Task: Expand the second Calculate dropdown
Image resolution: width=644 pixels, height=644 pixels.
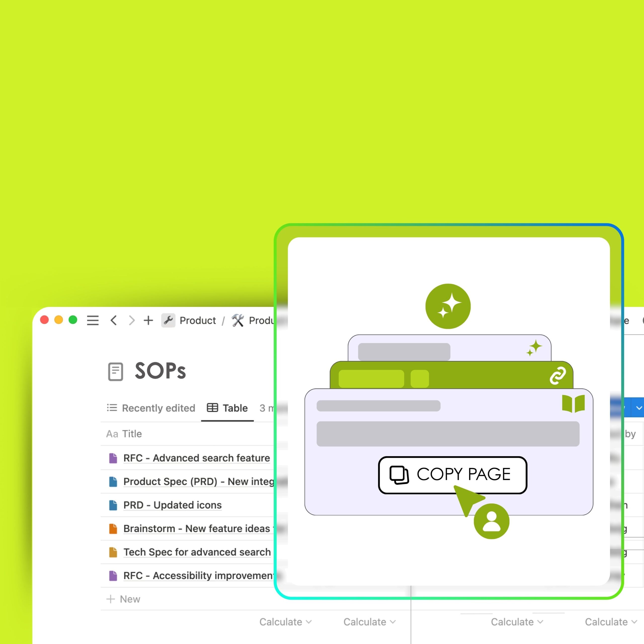Action: coord(369,622)
